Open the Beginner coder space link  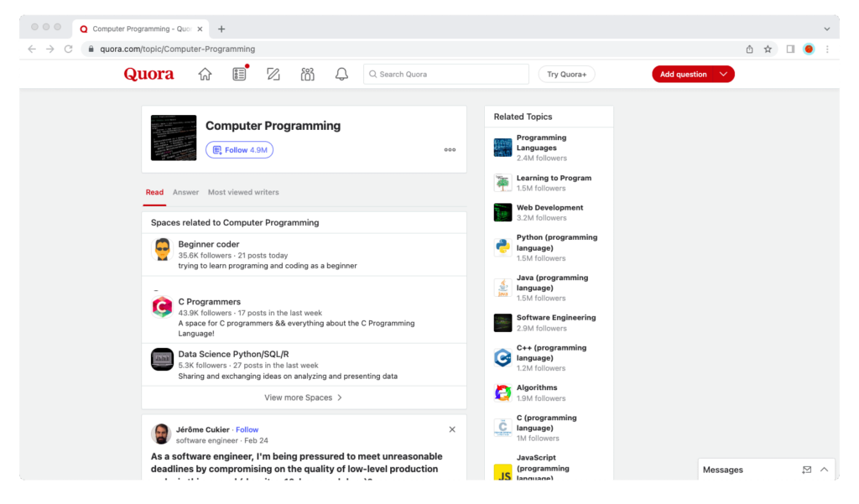click(x=209, y=244)
